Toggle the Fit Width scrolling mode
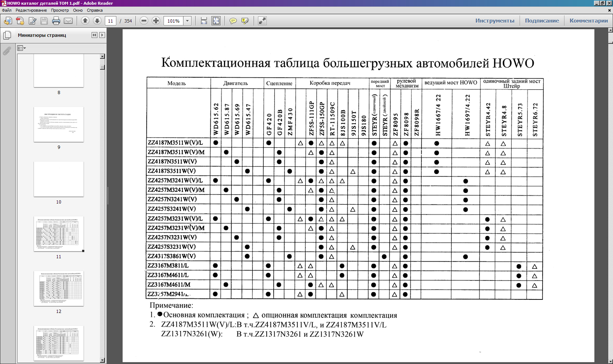 (x=204, y=21)
